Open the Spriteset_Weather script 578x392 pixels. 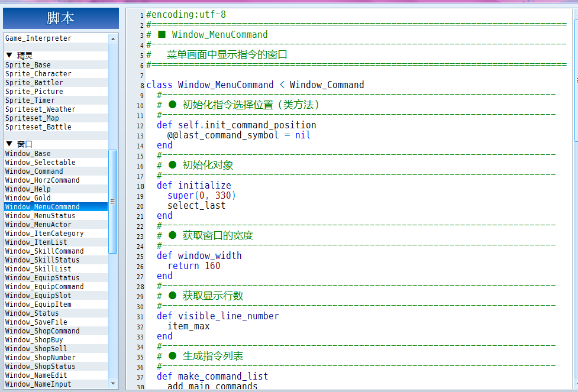pyautogui.click(x=56, y=109)
